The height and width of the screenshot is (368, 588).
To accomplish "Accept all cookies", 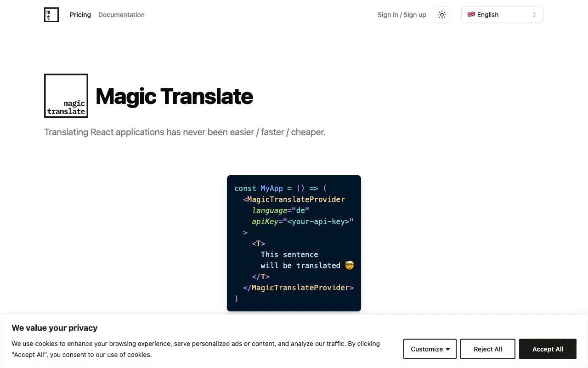I will coord(548,349).
